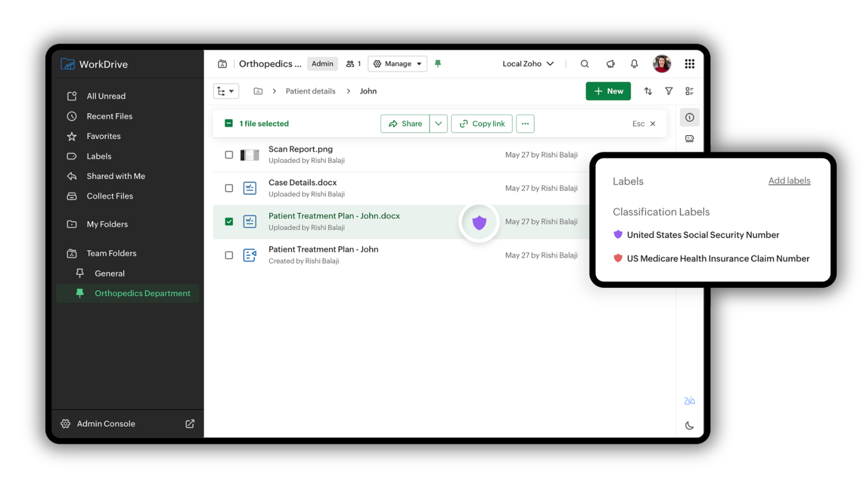Screen dimensions: 868x488
Task: Click the announcements megaphone icon
Action: [611, 64]
